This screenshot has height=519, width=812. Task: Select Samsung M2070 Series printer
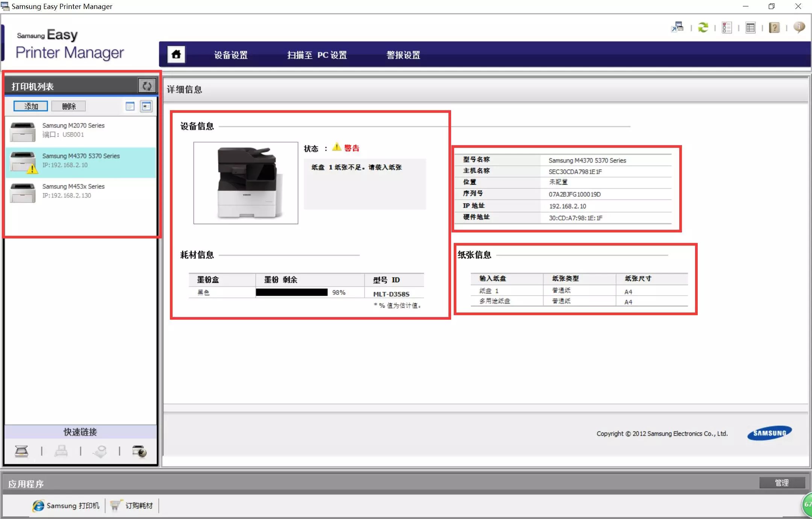[80, 132]
